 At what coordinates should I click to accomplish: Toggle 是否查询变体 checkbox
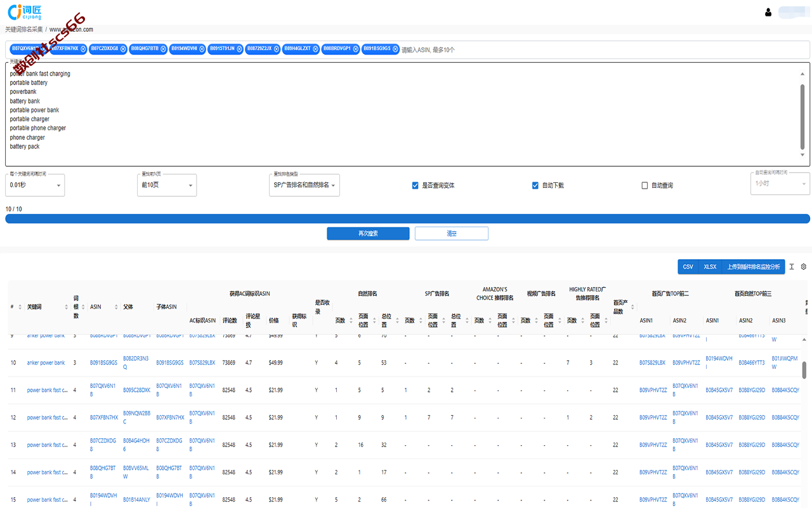click(416, 185)
